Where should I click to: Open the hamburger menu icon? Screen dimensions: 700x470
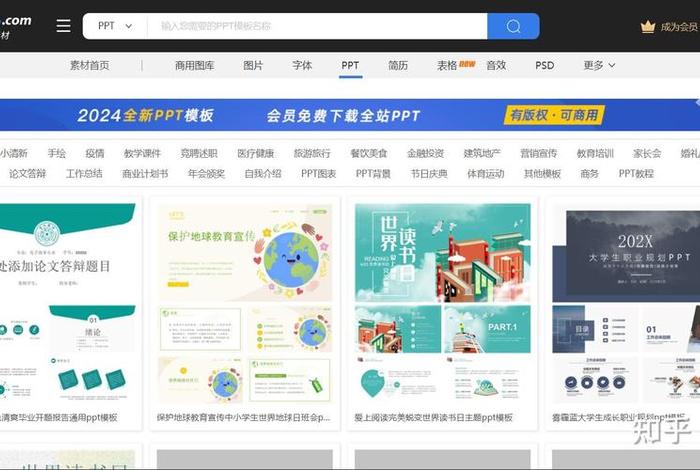tap(63, 26)
